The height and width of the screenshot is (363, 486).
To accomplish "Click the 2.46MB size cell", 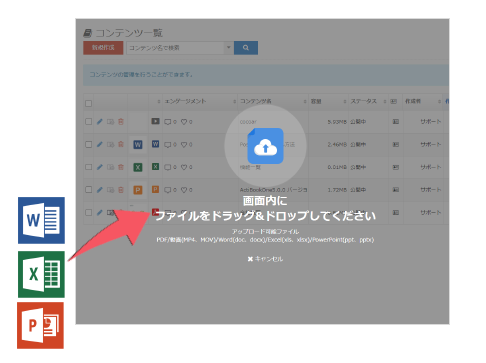I will click(337, 144).
